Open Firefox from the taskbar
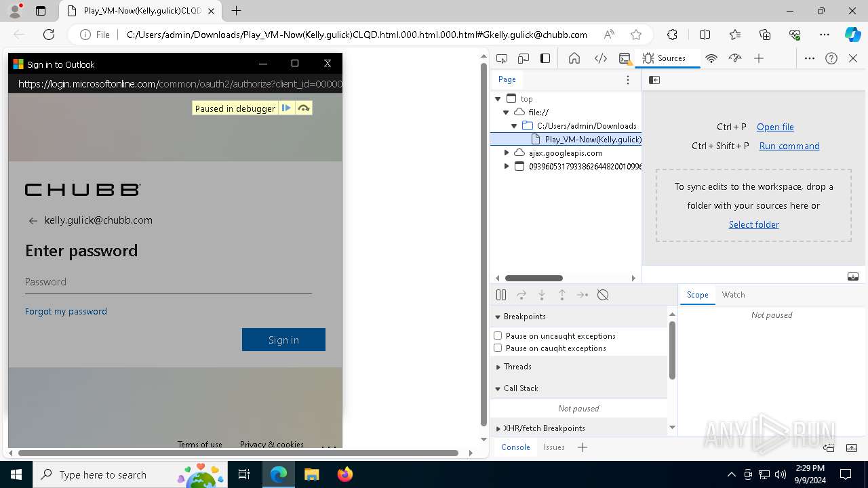 tap(344, 474)
